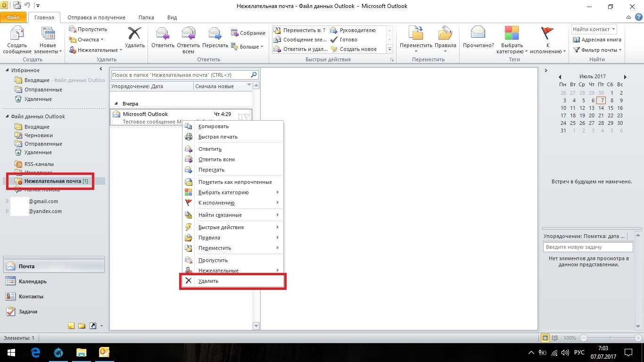
Task: Choose Удалить in the context menu
Action: [233, 281]
